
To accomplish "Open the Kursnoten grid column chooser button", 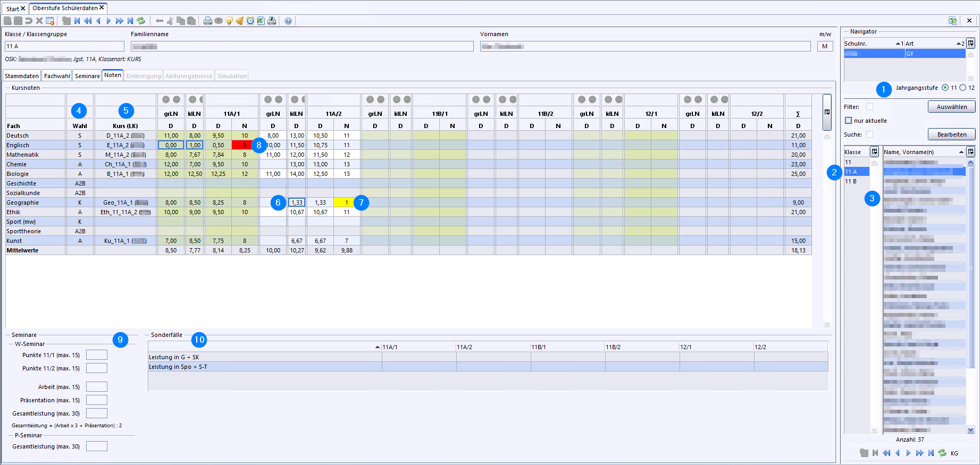I will tap(827, 112).
